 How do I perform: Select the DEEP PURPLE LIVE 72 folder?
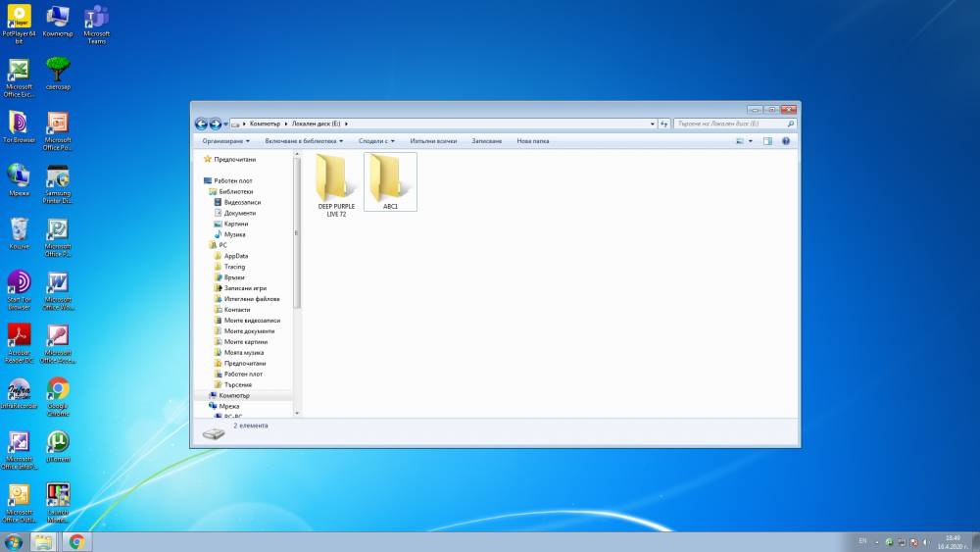click(336, 185)
